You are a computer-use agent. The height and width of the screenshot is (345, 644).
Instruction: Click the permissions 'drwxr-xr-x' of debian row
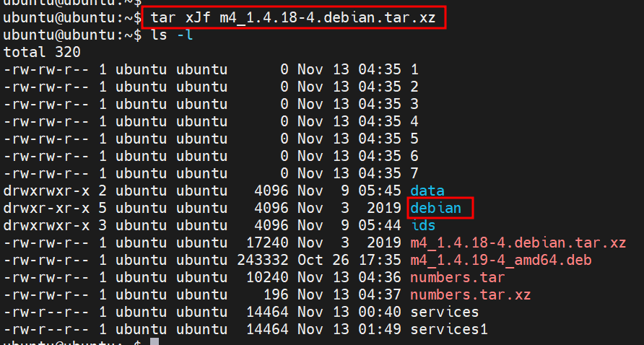[46, 208]
